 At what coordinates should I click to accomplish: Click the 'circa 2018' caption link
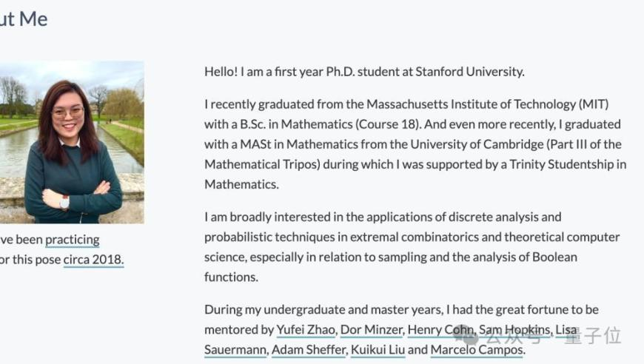pyautogui.click(x=93, y=260)
